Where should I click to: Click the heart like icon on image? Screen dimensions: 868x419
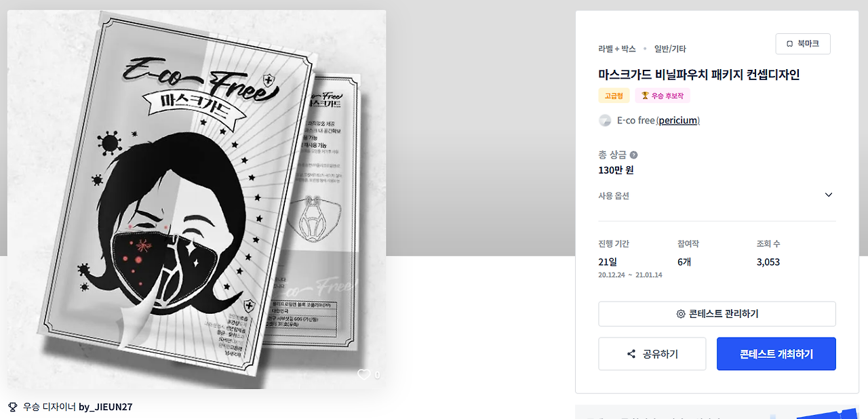point(364,374)
